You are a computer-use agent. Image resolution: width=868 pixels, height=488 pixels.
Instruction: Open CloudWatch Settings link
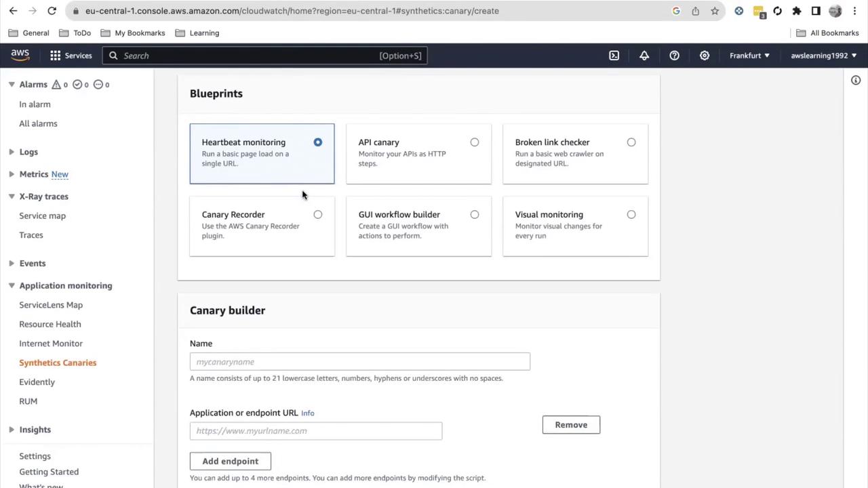(x=35, y=456)
